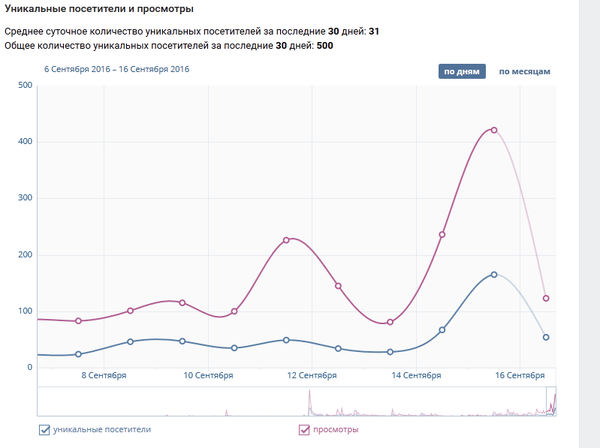Image resolution: width=600 pixels, height=448 pixels.
Task: Click the pink views point at the lowest dip near 80
Action: click(x=390, y=322)
